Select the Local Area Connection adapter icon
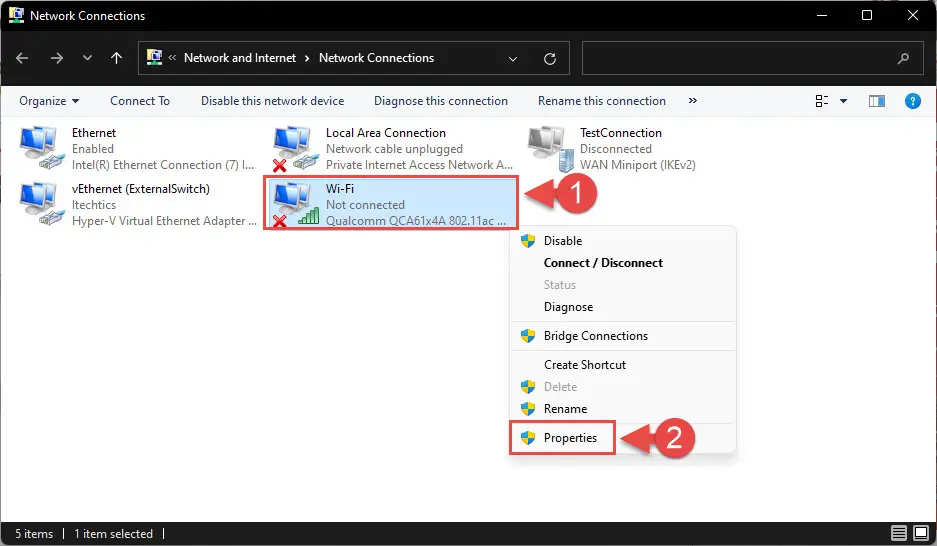Screen dimensions: 937x546 coord(296,147)
